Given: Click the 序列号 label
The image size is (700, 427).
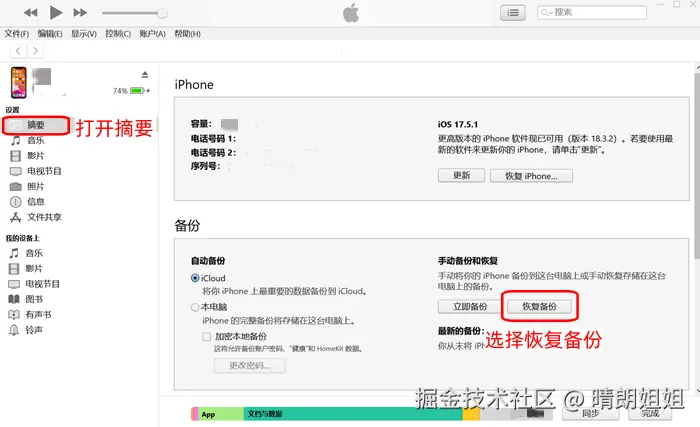Looking at the screenshot, I should (205, 166).
